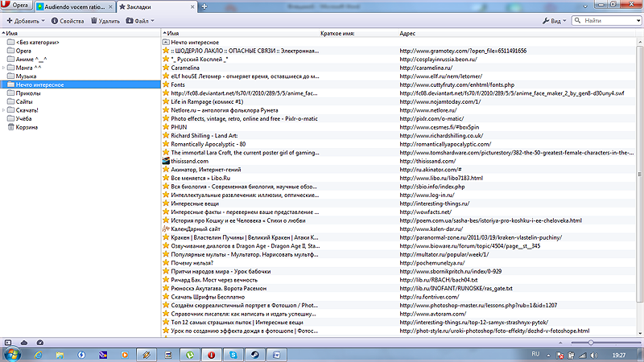Click the RU language indicator
Screen dimensions: 644x362
(x=535, y=354)
